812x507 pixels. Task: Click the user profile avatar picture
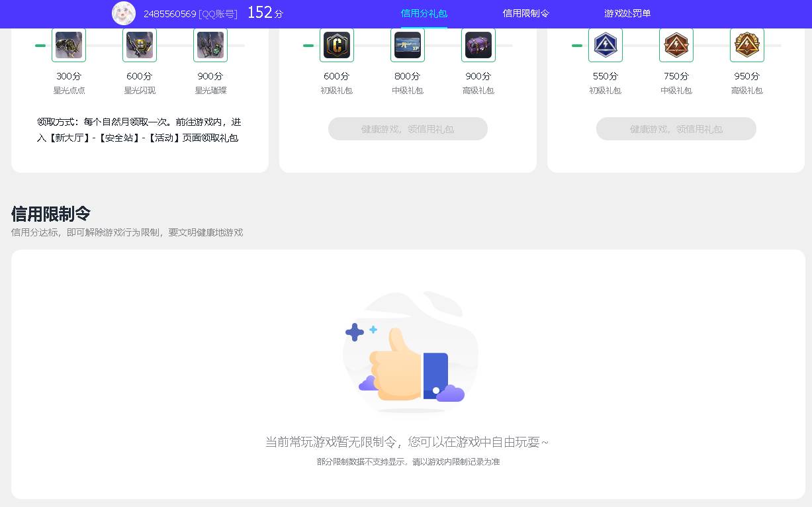(124, 13)
